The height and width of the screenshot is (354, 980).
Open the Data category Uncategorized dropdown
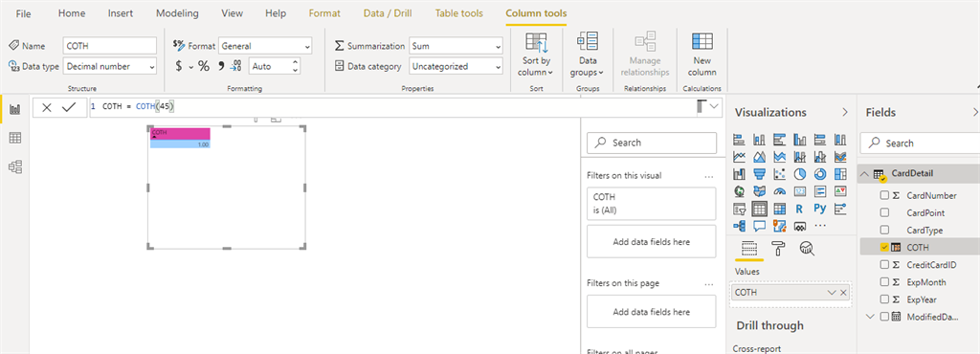(x=456, y=66)
